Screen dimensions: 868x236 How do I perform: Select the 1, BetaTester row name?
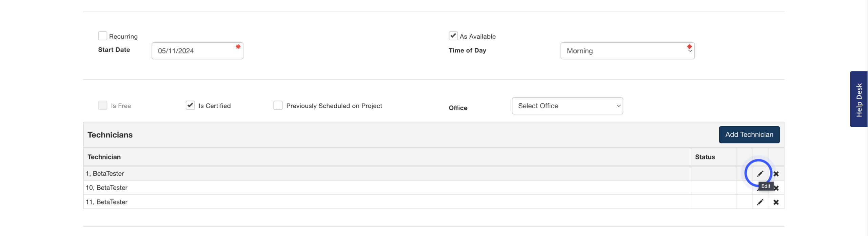(105, 174)
